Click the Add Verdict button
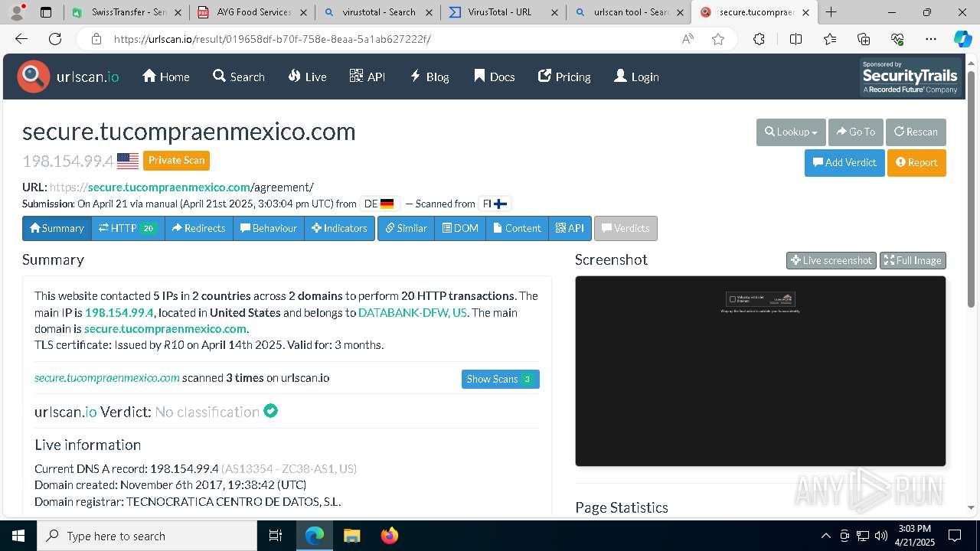 pos(844,162)
